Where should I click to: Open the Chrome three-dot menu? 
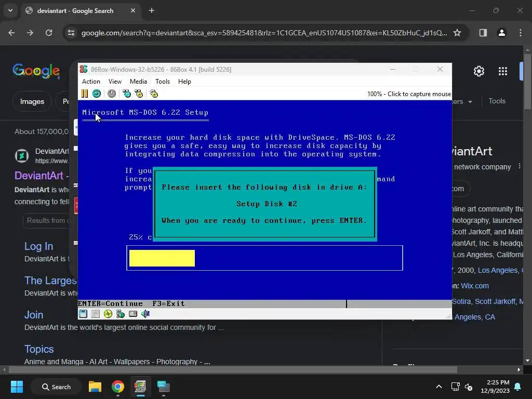(x=521, y=33)
